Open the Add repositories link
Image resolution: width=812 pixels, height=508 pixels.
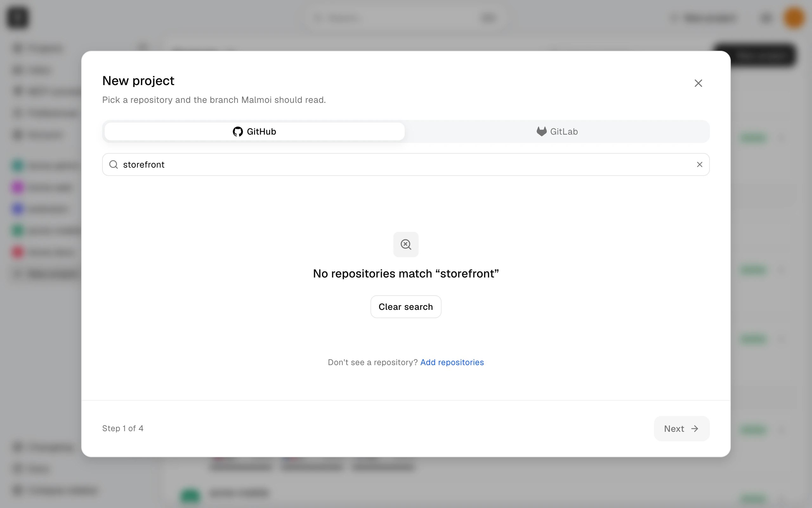pos(452,362)
